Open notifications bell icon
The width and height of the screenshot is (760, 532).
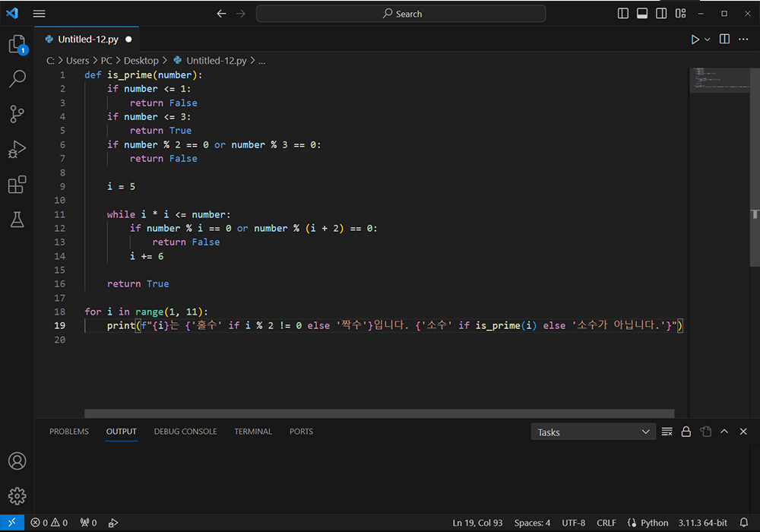point(744,522)
